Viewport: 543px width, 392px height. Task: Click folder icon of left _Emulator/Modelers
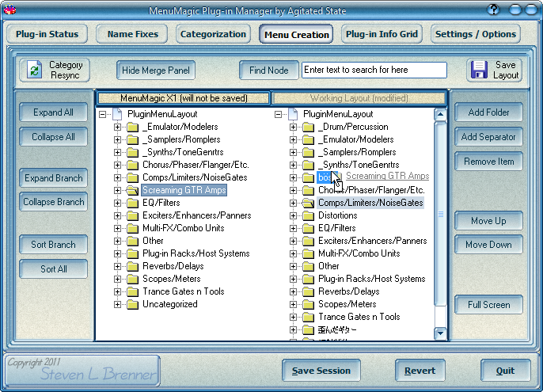click(x=132, y=127)
